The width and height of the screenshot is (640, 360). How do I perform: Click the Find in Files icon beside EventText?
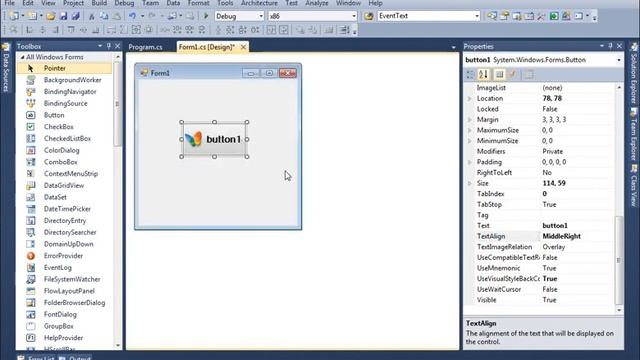[x=369, y=16]
